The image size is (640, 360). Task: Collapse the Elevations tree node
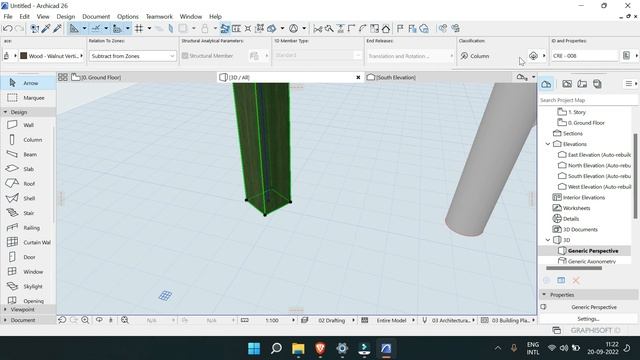click(x=548, y=144)
